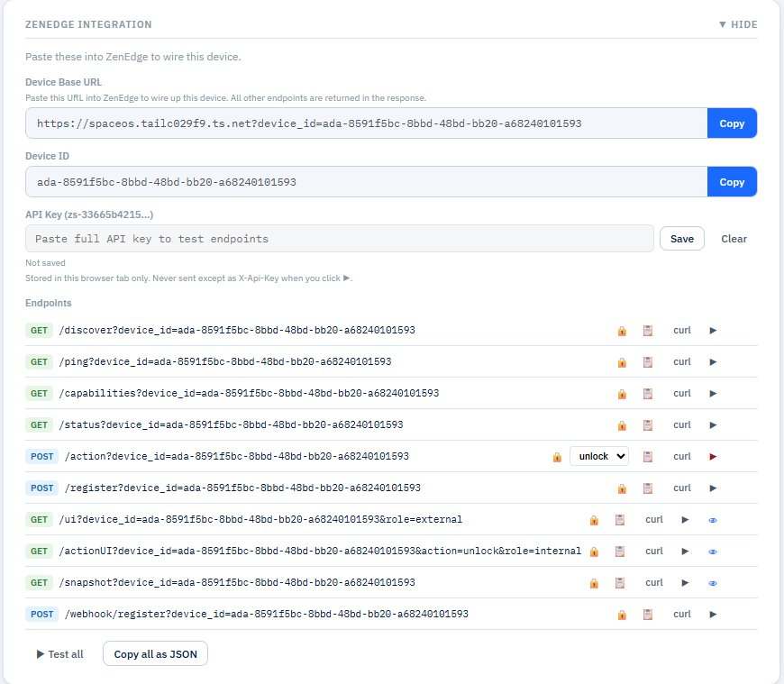Screen dimensions: 784x684
Task: Preview /ui endpoint with eye icon
Action: [x=713, y=520]
